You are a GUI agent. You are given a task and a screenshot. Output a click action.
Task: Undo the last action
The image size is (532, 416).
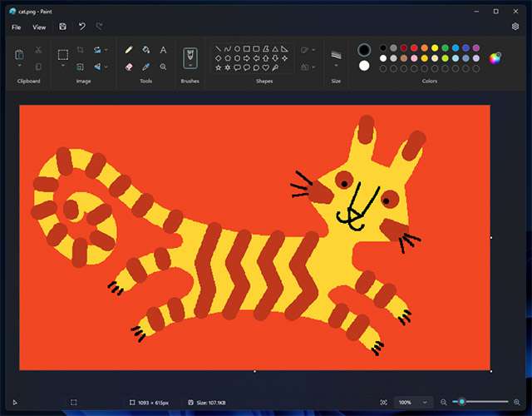[x=81, y=27]
